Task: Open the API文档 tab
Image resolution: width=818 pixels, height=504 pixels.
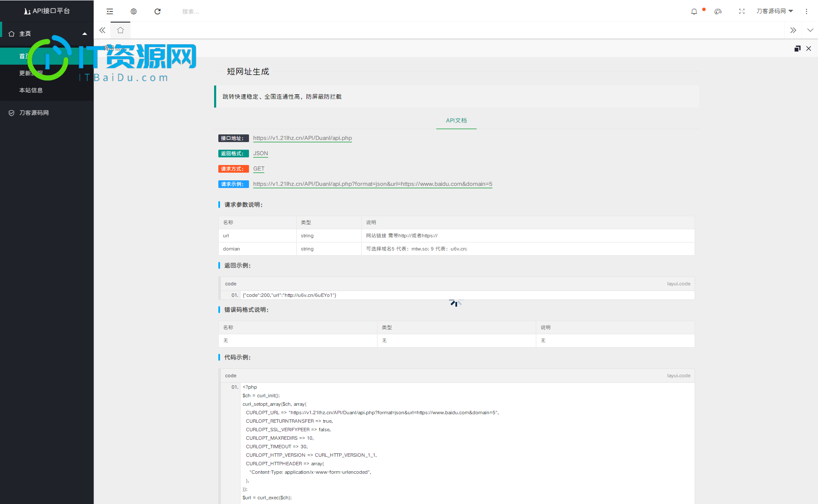Action: [x=458, y=120]
